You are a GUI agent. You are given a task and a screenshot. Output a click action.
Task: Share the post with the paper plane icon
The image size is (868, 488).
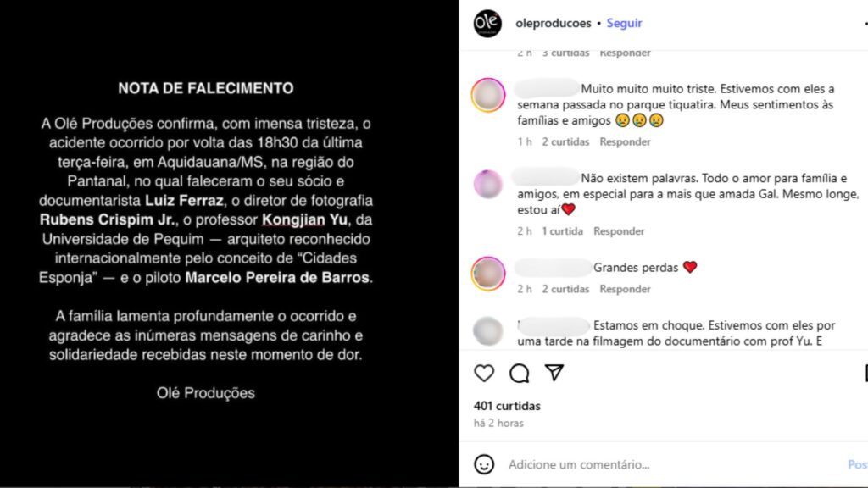tap(554, 373)
